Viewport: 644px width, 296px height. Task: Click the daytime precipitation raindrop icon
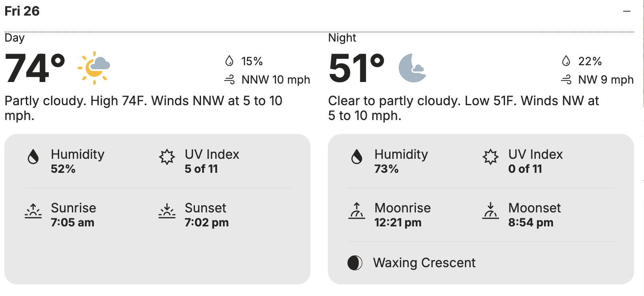tap(229, 61)
